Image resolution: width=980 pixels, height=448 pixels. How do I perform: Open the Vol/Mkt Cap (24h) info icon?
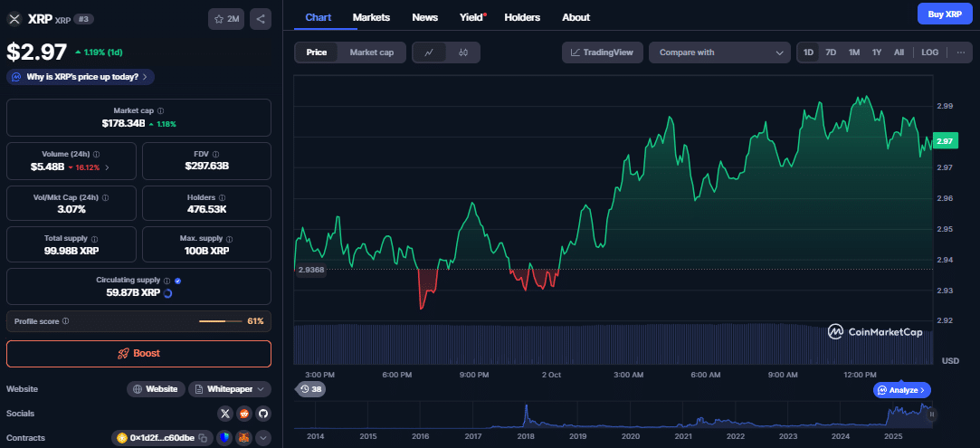(105, 197)
